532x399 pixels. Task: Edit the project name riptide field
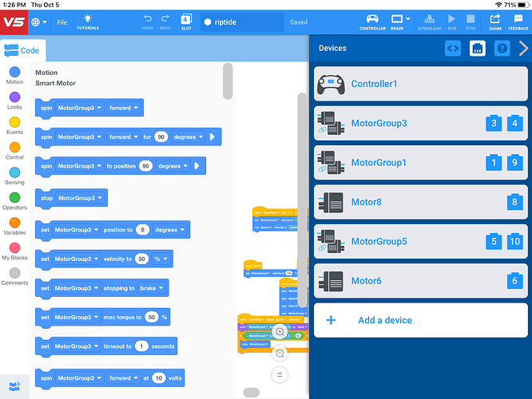pos(242,22)
